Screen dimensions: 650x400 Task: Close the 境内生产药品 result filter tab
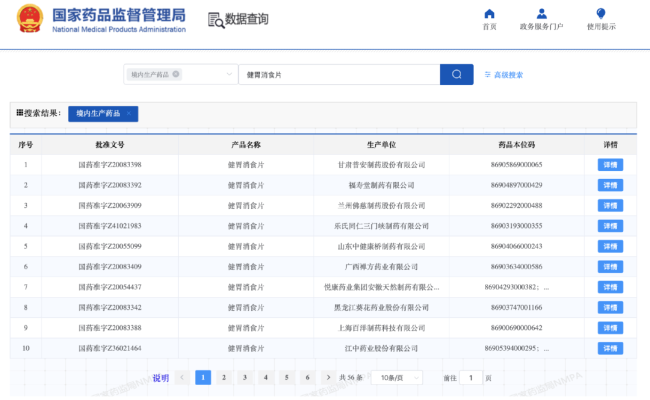point(129,114)
